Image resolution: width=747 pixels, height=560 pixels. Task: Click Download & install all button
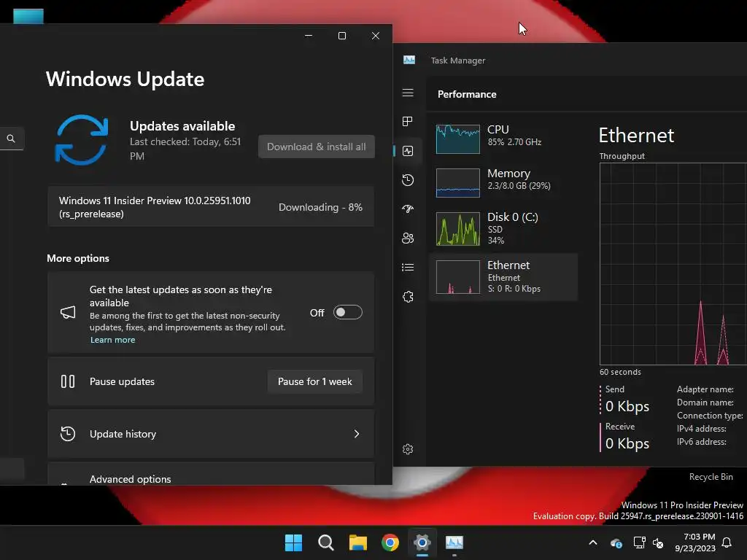click(317, 147)
